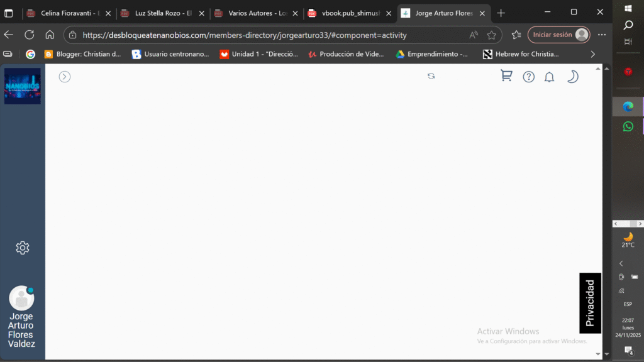Click the Nanobios logo thumbnail
This screenshot has width=644, height=362.
click(23, 86)
